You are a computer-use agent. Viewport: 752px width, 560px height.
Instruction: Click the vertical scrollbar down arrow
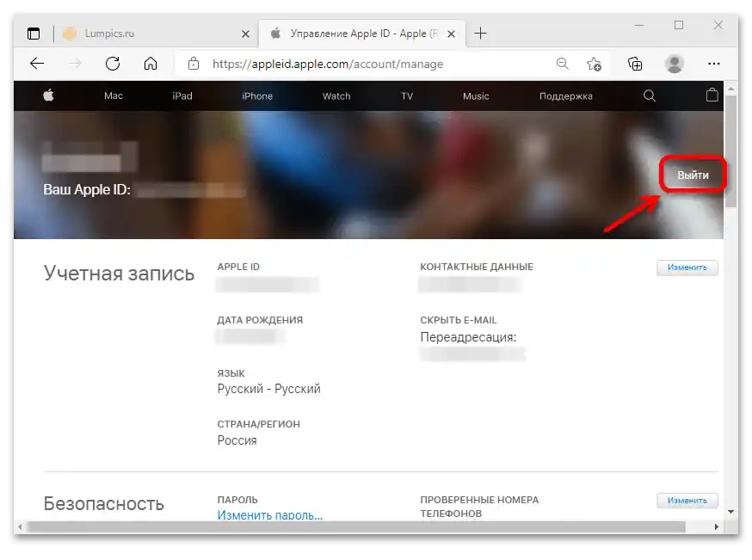tap(730, 512)
